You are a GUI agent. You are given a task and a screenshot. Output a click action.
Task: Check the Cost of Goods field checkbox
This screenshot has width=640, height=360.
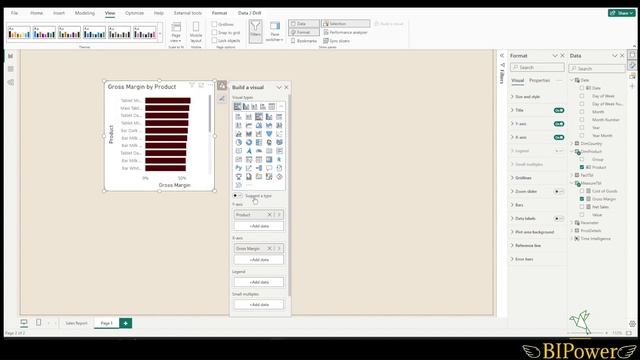(582, 191)
